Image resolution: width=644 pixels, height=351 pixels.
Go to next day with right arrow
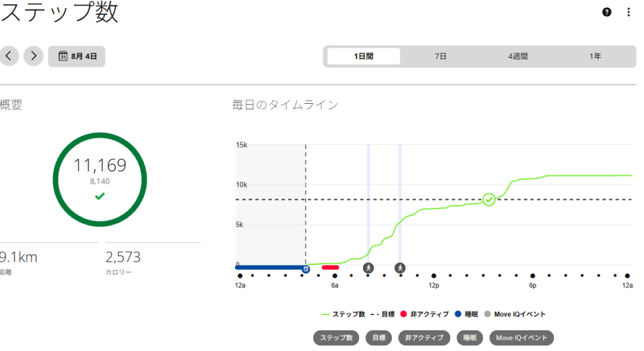click(33, 56)
